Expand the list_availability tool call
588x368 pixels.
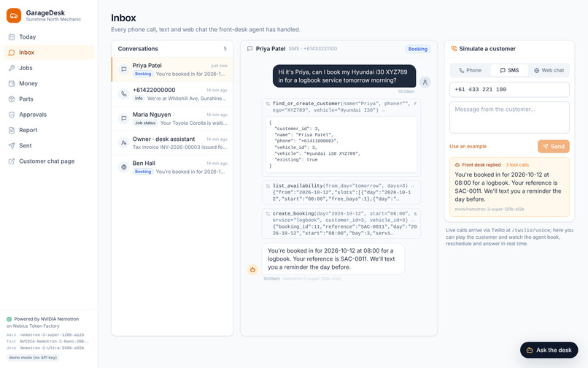click(x=341, y=192)
